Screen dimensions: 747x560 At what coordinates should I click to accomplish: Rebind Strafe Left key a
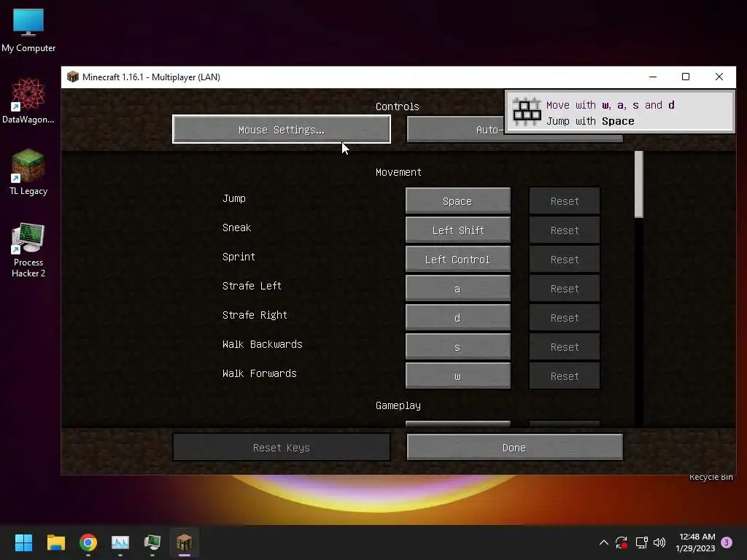(x=458, y=288)
